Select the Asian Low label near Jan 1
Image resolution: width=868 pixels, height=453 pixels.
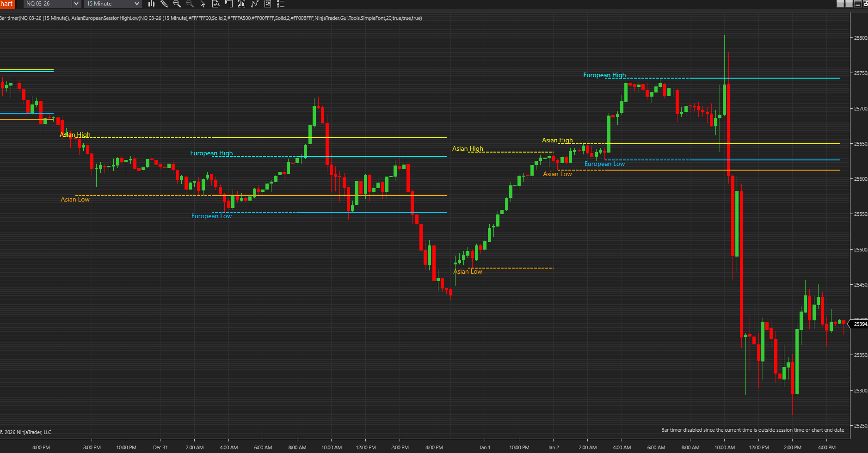pos(467,271)
